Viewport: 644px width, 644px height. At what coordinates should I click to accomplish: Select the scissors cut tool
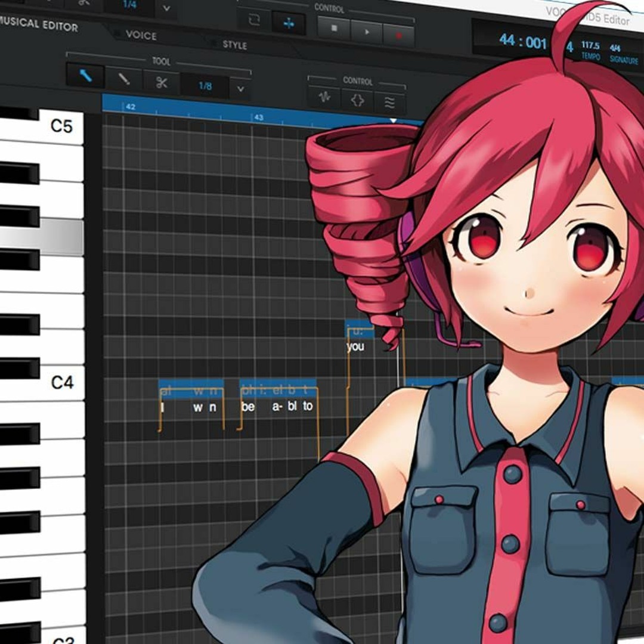[162, 82]
